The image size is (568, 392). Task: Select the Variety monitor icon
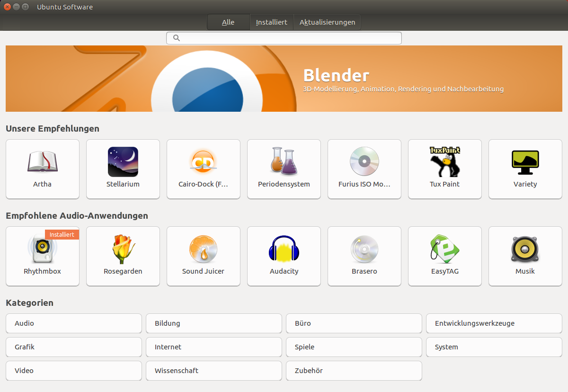coord(525,162)
